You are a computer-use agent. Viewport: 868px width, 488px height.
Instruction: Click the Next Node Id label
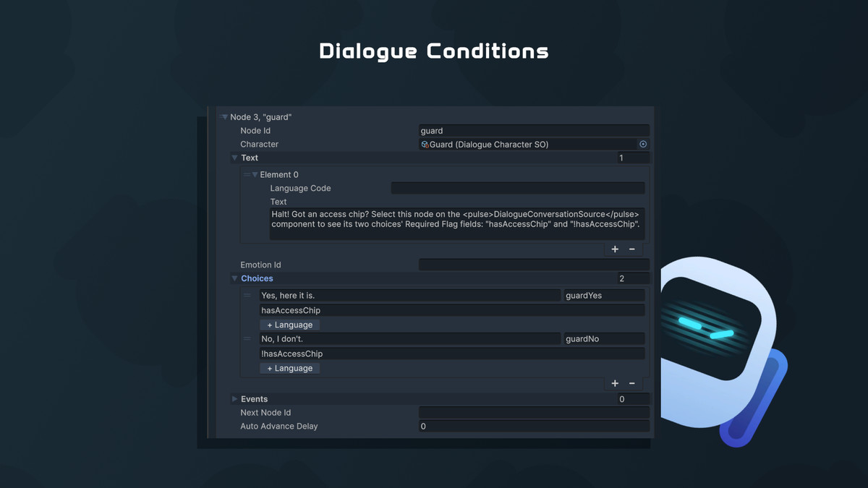coord(265,413)
